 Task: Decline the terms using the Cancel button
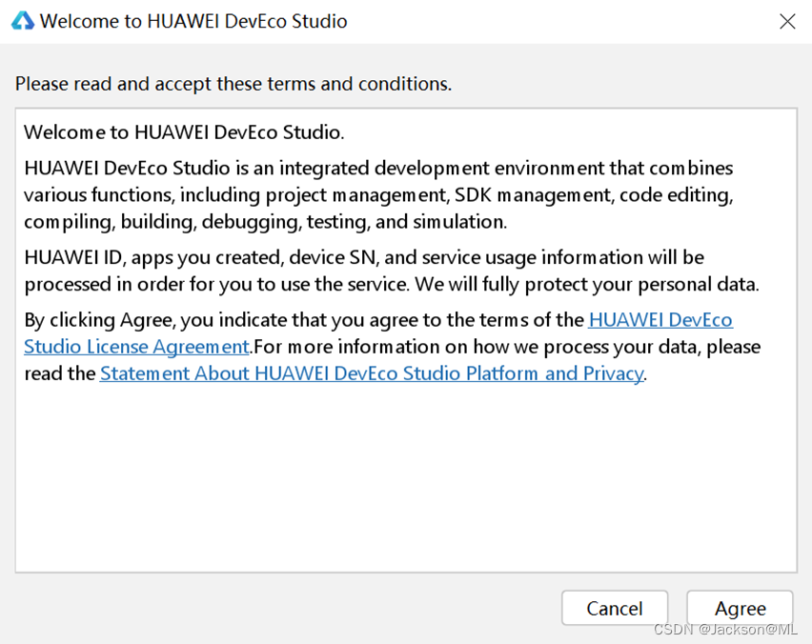point(615,609)
